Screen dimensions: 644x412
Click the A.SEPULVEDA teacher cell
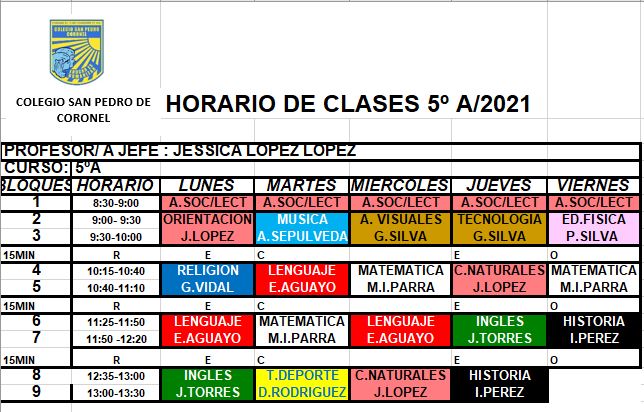(303, 236)
